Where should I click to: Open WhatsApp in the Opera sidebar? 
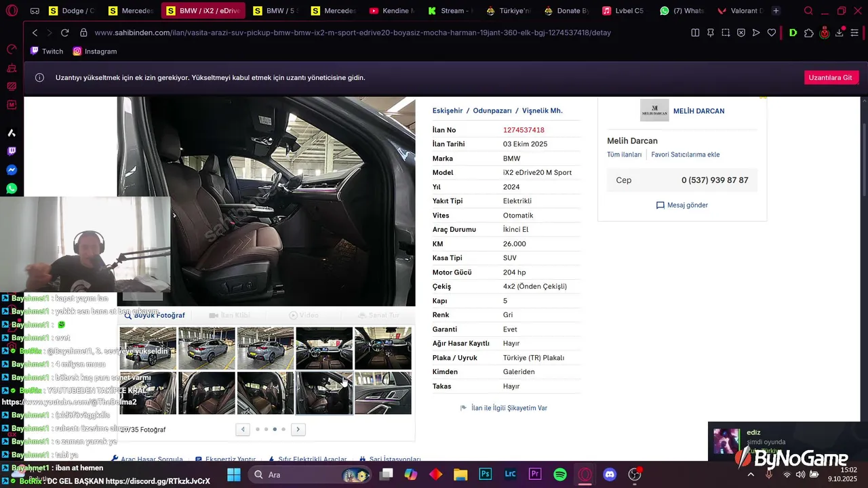12,188
